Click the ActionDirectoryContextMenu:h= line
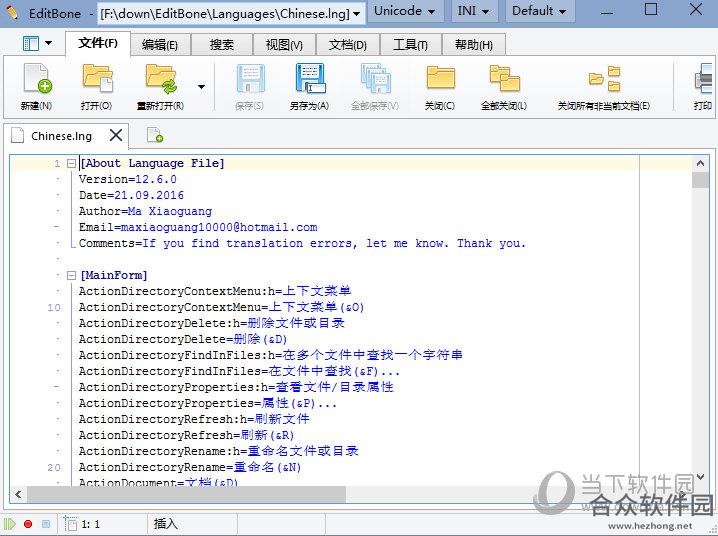 tap(215, 291)
